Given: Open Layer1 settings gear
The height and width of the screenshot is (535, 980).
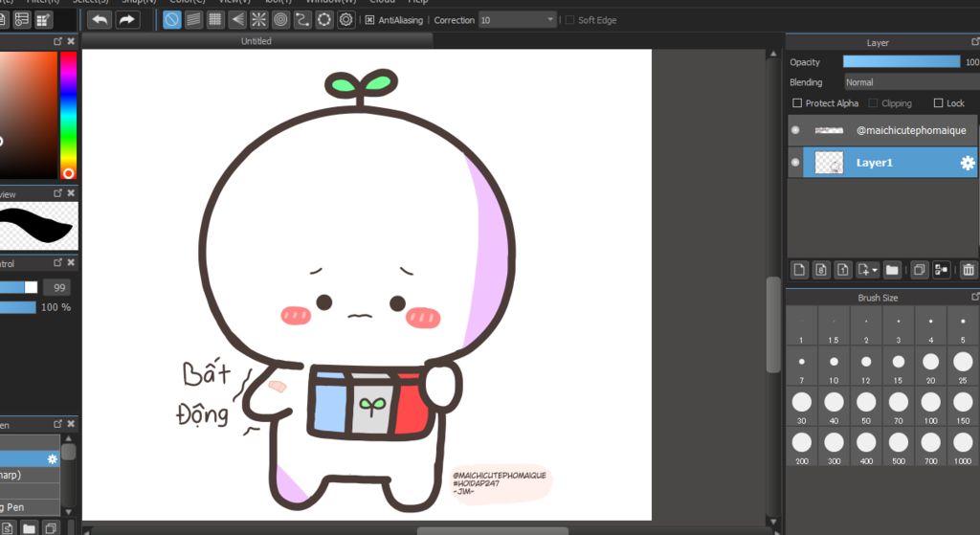Looking at the screenshot, I should click(x=968, y=163).
